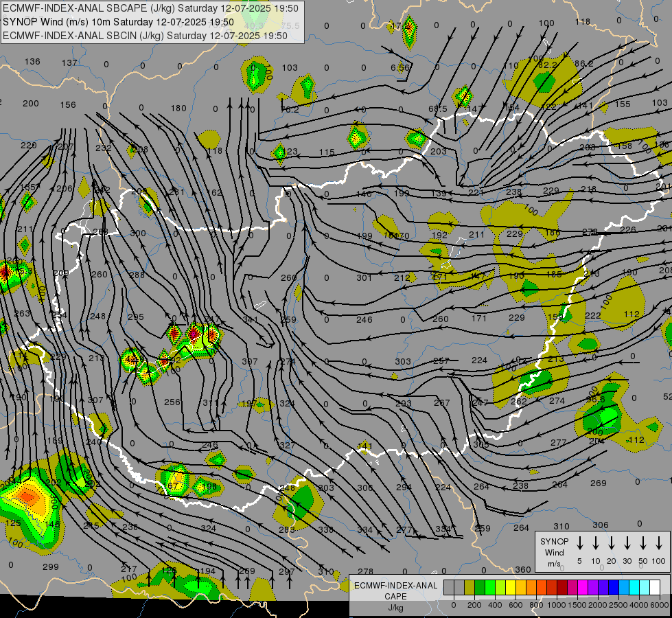Click the 'SYNOP Wind m/s' legend label
Viewport: 672px width, 618px height.
point(554,552)
